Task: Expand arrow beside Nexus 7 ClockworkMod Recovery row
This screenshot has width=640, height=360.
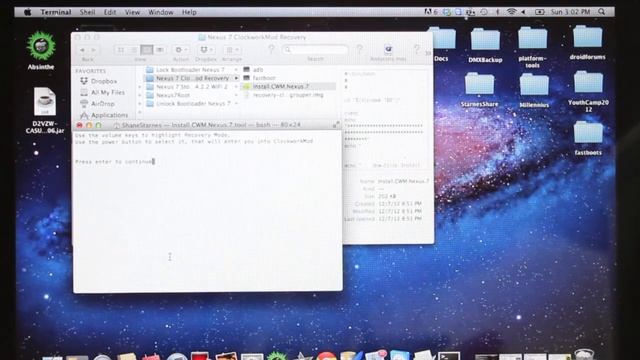Action: pyautogui.click(x=236, y=78)
